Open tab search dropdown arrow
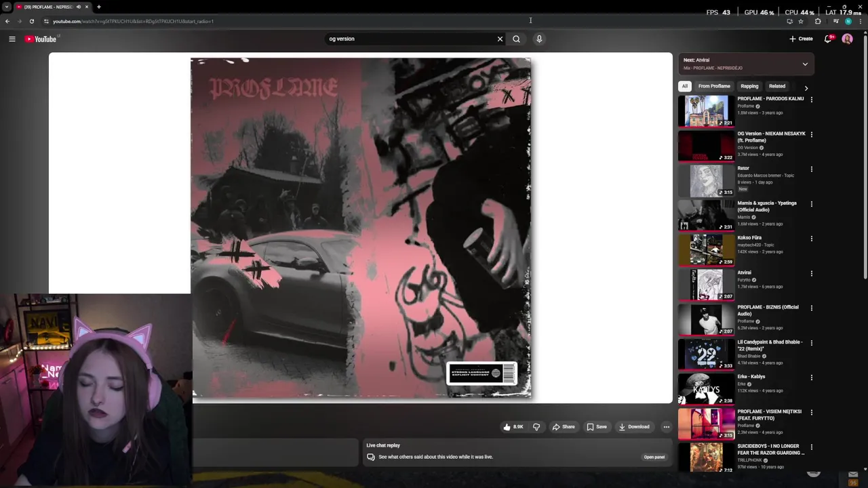The height and width of the screenshot is (488, 868). coord(6,7)
